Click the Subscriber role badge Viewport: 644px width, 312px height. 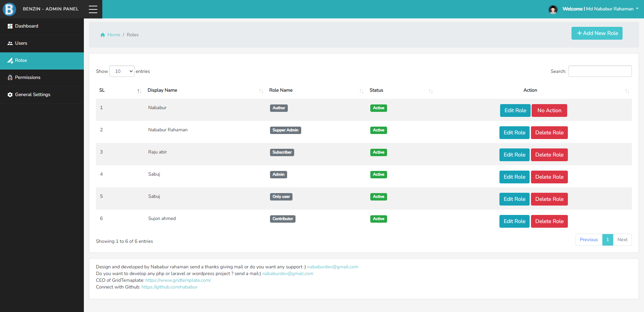click(282, 152)
